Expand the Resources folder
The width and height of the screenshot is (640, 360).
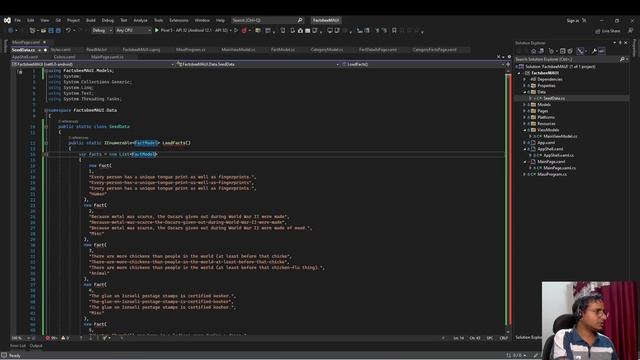click(524, 124)
